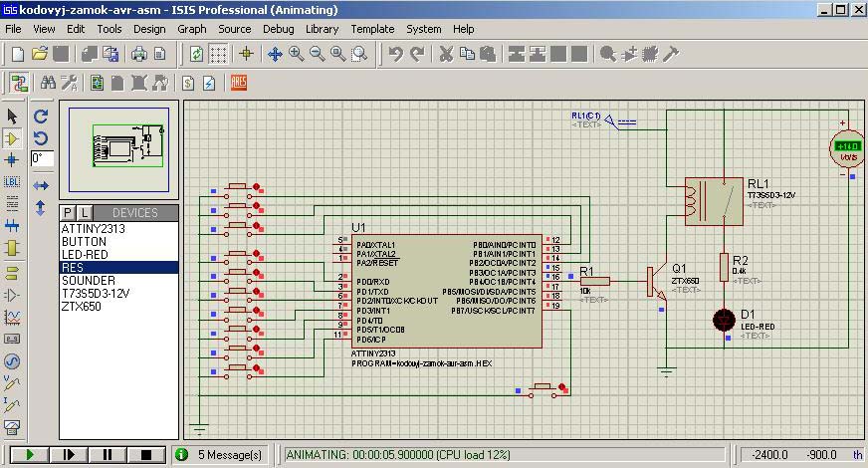Pick SOUNDER from device list
The image size is (868, 468).
[89, 281]
